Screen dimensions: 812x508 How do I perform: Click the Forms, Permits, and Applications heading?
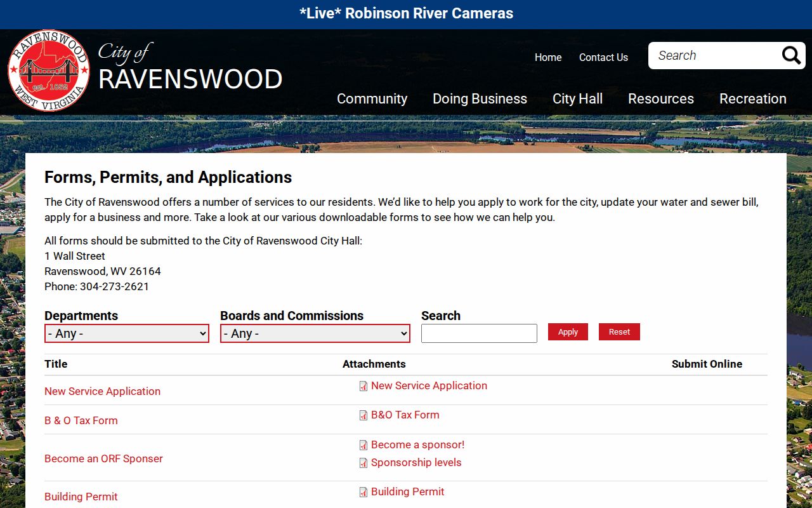click(x=168, y=177)
